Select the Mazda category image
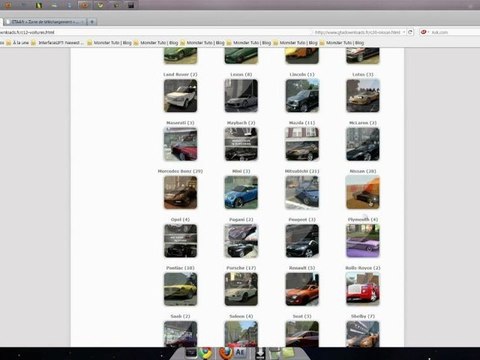The width and height of the screenshot is (480, 360). (x=302, y=144)
